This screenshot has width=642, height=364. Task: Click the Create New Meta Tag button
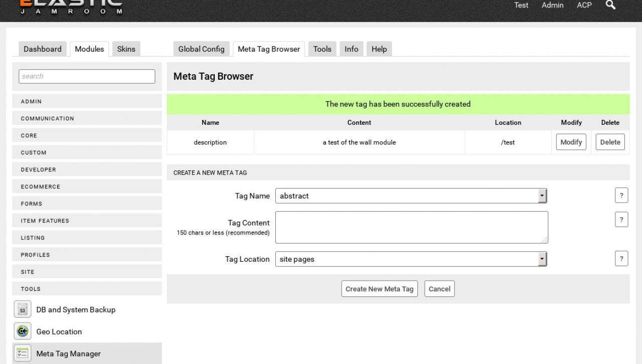tap(379, 289)
